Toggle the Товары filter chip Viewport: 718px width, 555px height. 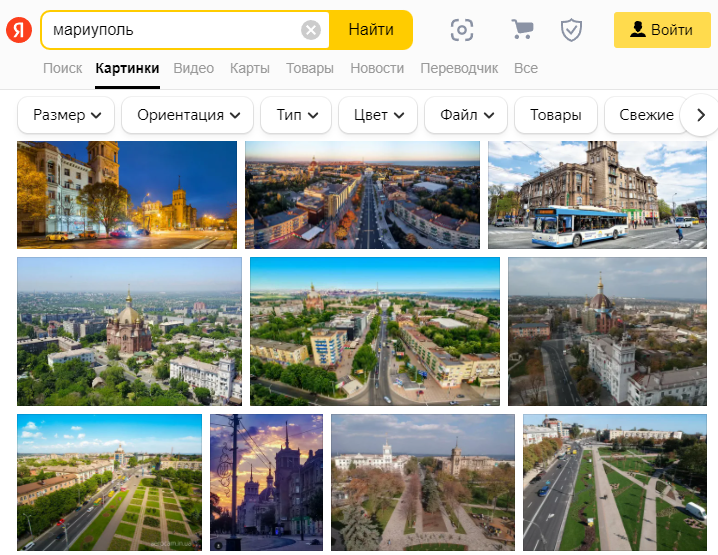(x=555, y=115)
